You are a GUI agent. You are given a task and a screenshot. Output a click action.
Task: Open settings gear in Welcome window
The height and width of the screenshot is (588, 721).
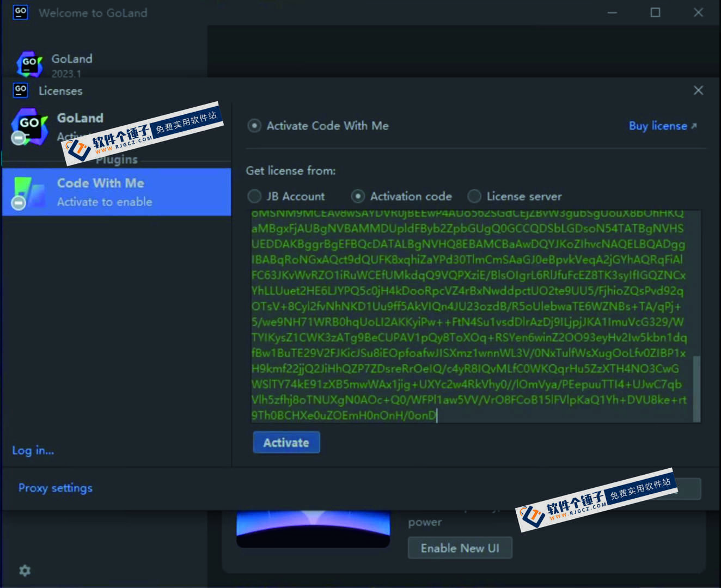(x=25, y=571)
